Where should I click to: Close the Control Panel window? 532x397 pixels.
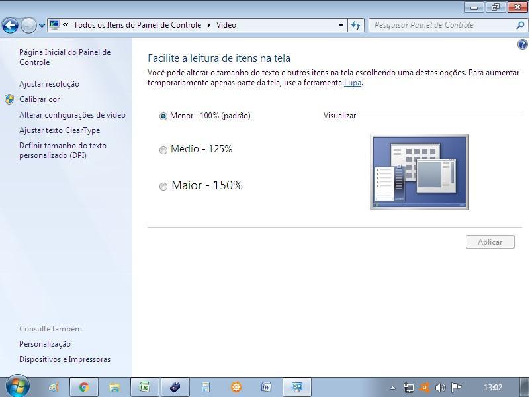coord(517,7)
